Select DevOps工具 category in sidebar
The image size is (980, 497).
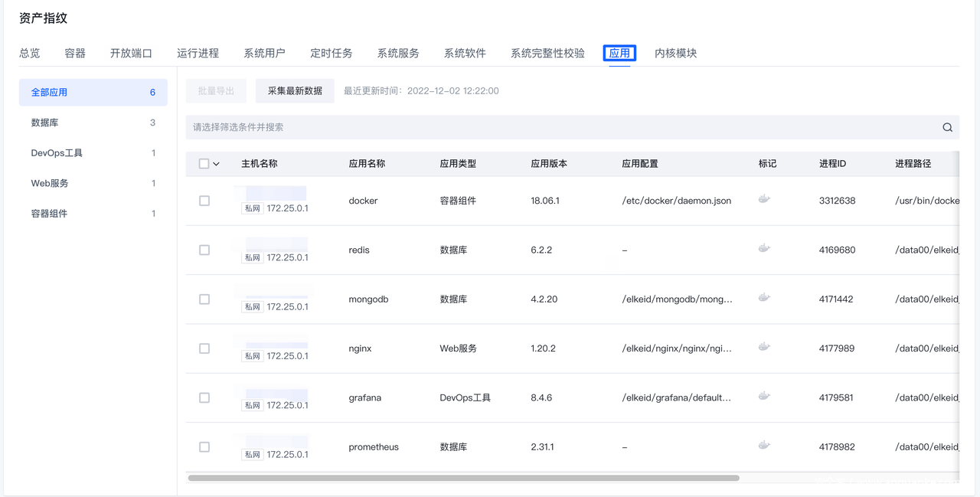tap(57, 153)
